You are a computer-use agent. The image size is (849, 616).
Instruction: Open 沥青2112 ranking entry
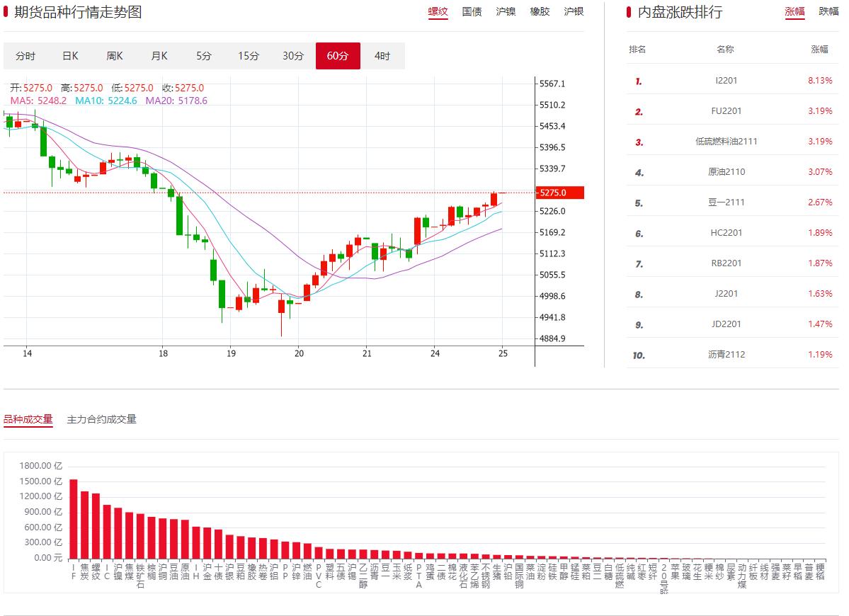tap(726, 355)
